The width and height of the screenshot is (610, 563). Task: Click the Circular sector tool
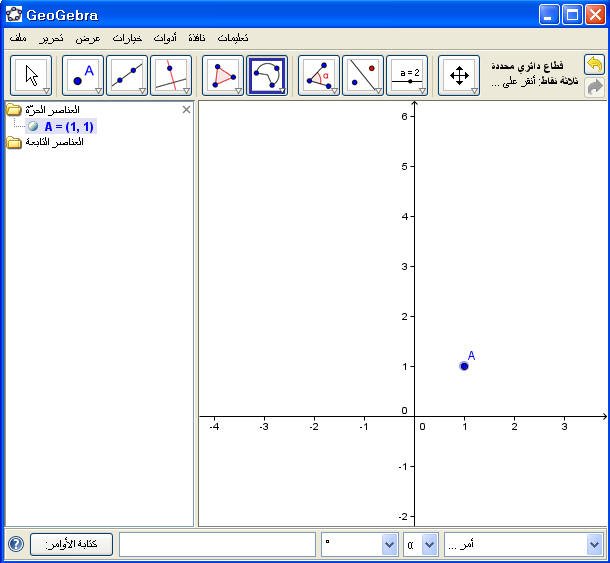point(267,76)
